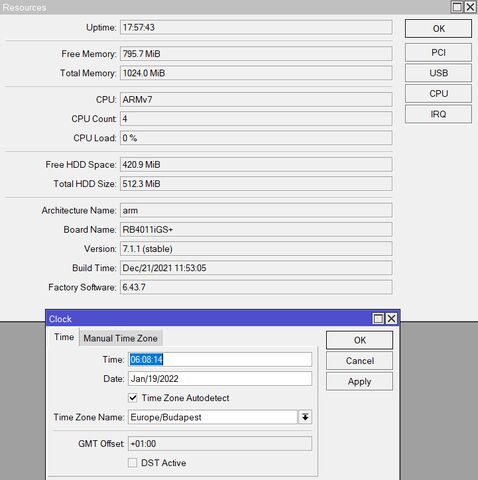Toggle the DST Active checkbox
This screenshot has height=480, width=478.
pos(133,463)
